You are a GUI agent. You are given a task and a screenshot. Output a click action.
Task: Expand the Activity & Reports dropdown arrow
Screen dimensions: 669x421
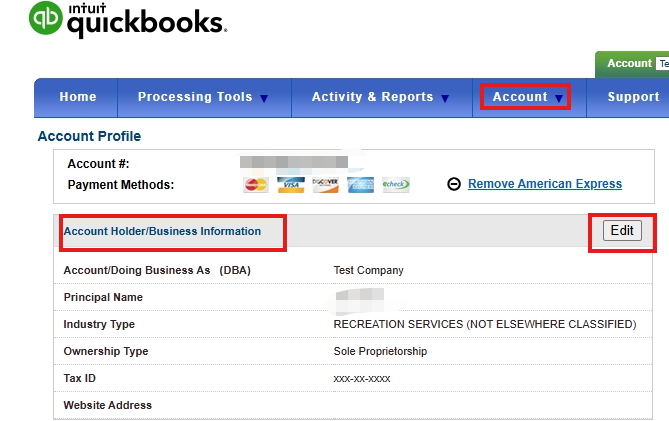(445, 99)
